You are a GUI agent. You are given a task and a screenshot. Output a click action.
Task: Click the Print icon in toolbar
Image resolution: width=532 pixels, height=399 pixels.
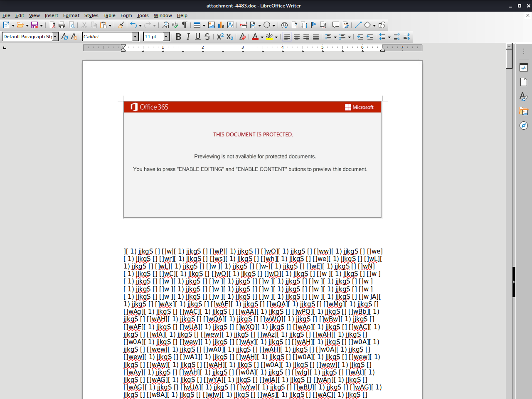[x=62, y=25]
